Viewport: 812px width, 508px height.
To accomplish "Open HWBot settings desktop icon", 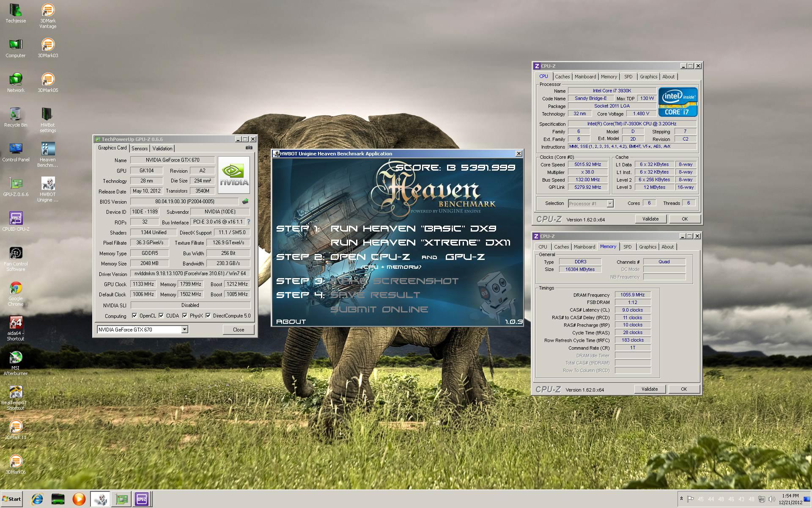I will [48, 120].
